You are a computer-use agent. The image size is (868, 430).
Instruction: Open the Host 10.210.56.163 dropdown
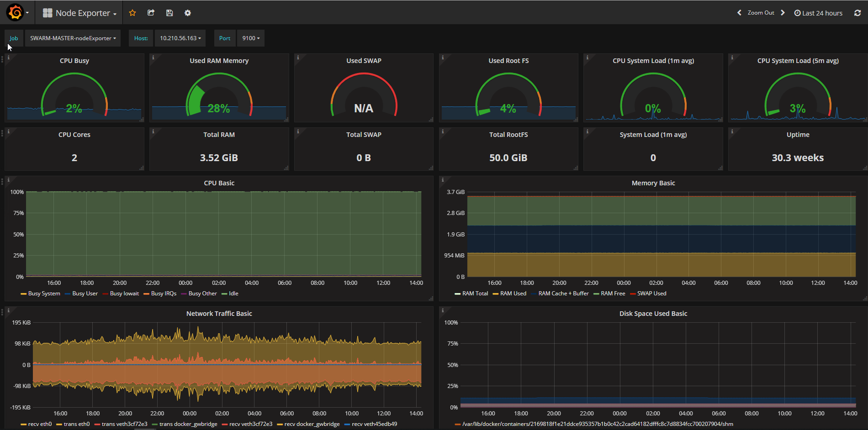(x=180, y=38)
